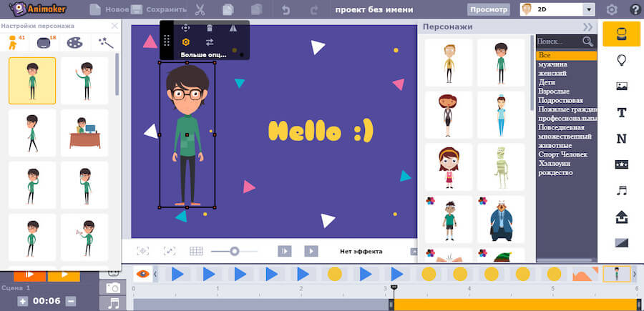The height and width of the screenshot is (311, 644).
Task: Click the undo arrow in top toolbar
Action: (x=286, y=10)
